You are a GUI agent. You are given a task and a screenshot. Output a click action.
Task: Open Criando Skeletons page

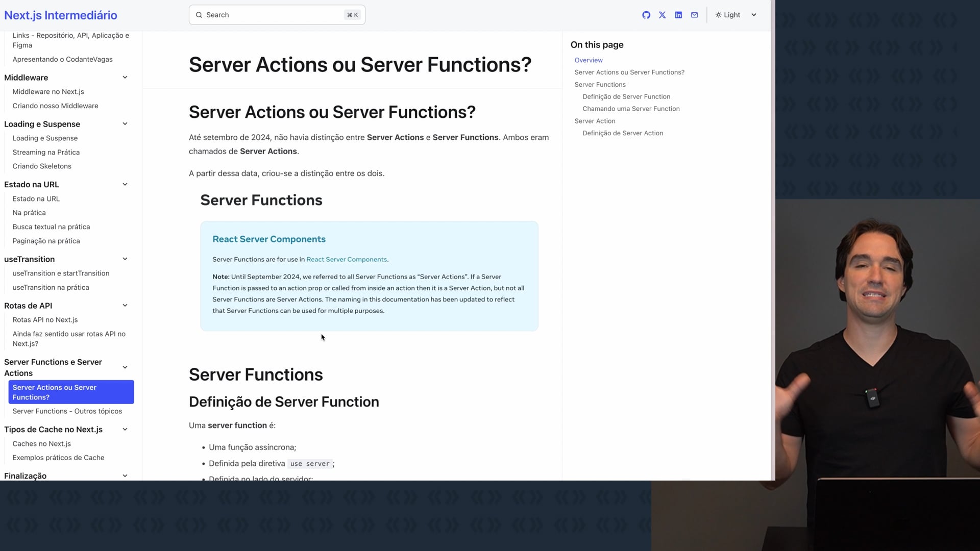coord(42,166)
